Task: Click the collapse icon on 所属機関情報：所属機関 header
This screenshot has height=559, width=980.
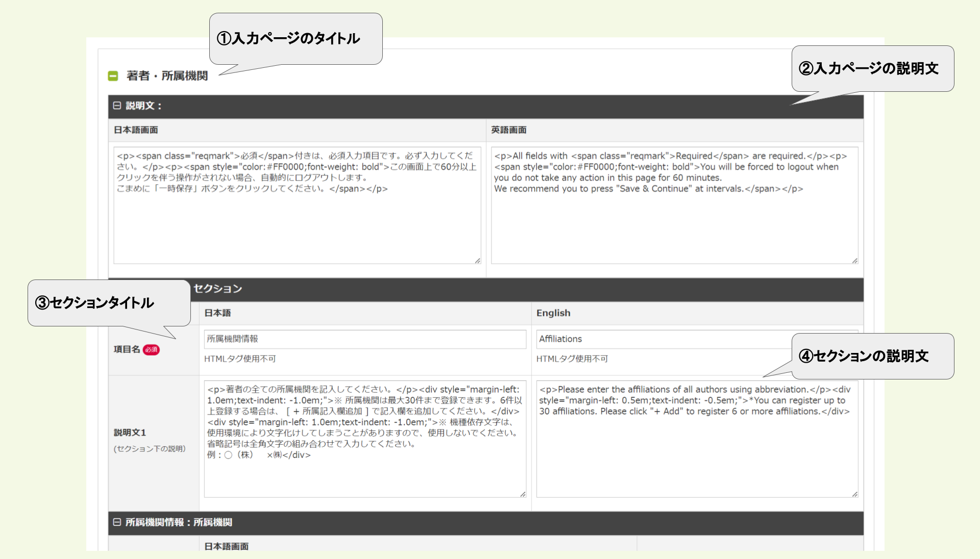Action: point(117,523)
